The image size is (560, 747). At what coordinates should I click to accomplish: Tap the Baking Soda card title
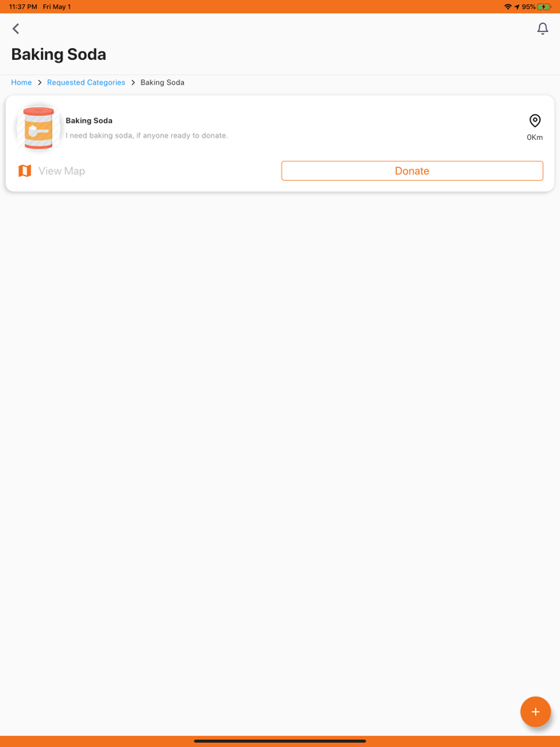(x=89, y=121)
